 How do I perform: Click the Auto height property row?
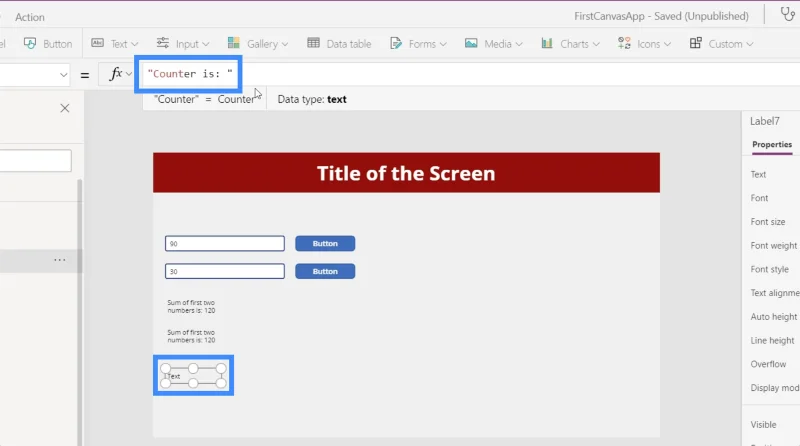point(771,316)
